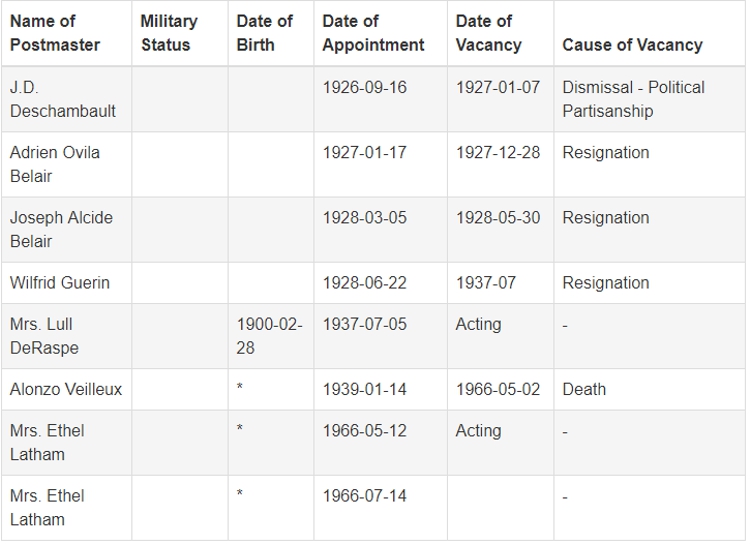Select the vacancy date 1937-07 cell
This screenshot has height=545, width=750.
pyautogui.click(x=486, y=283)
